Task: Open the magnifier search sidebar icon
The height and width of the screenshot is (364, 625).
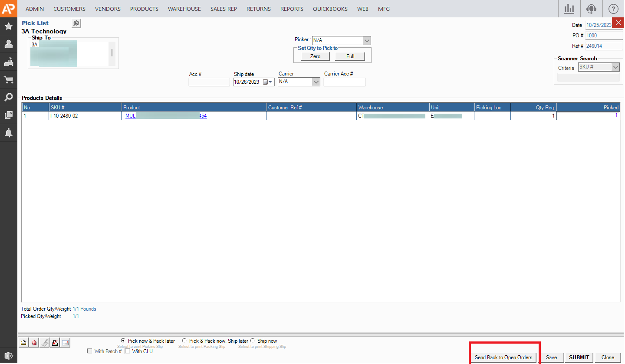Action: pos(8,97)
